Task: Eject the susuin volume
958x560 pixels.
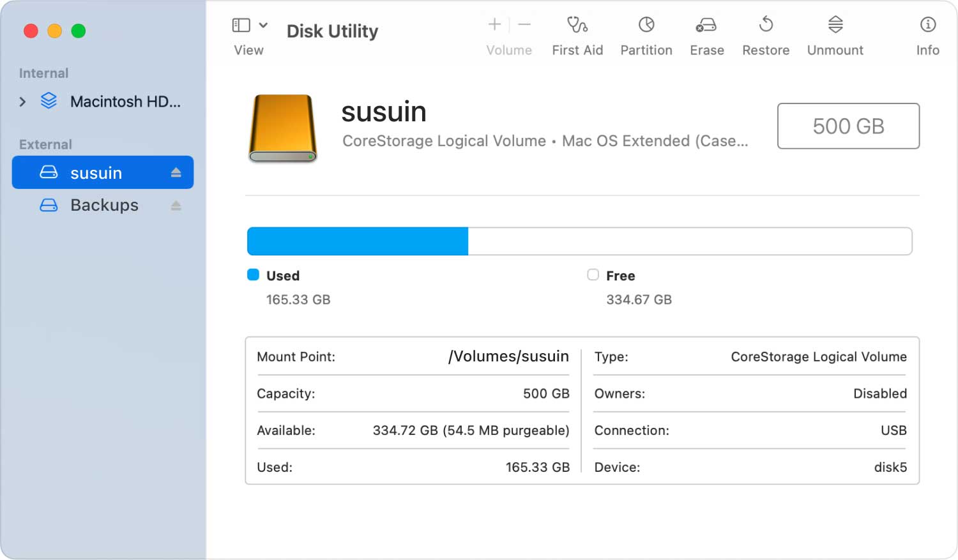Action: point(176,172)
